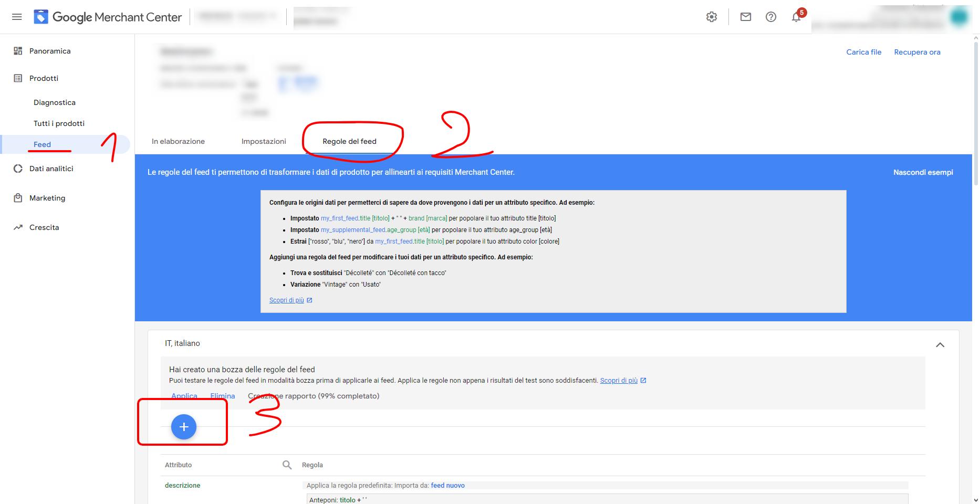
Task: Open the notifications bell
Action: tap(796, 17)
